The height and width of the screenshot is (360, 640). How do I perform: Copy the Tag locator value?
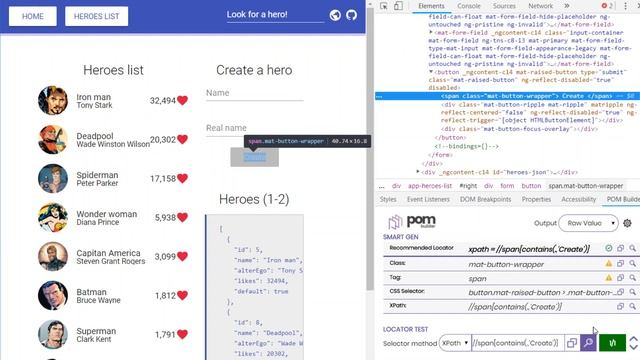(620, 278)
